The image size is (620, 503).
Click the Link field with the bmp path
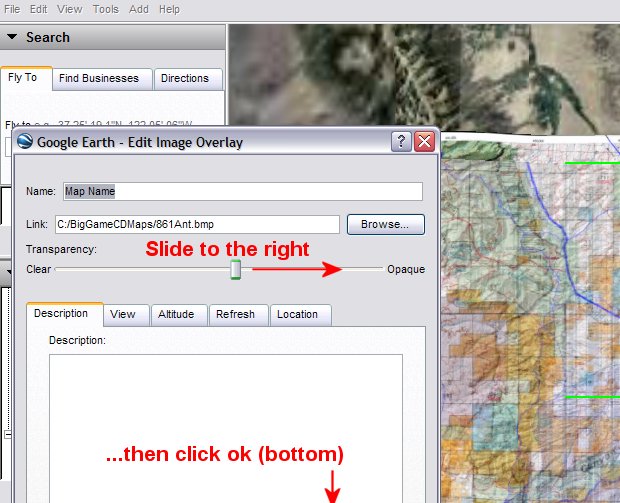point(197,224)
